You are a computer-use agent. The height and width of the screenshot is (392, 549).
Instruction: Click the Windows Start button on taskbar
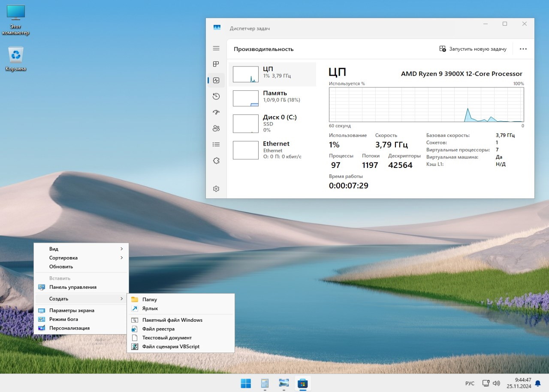pyautogui.click(x=246, y=383)
